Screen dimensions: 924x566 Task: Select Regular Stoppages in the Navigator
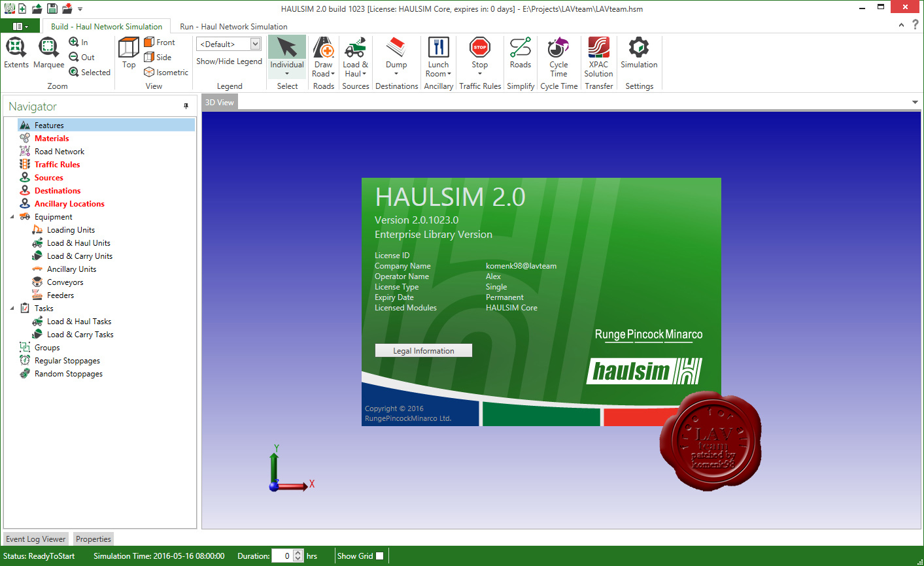(x=67, y=360)
